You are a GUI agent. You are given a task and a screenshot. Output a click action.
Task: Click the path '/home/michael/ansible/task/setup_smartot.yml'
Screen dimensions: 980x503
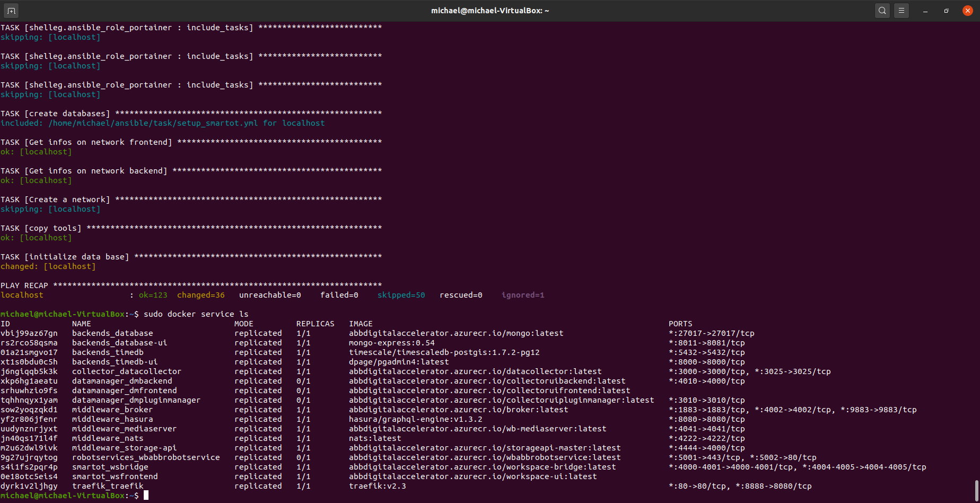coord(153,123)
